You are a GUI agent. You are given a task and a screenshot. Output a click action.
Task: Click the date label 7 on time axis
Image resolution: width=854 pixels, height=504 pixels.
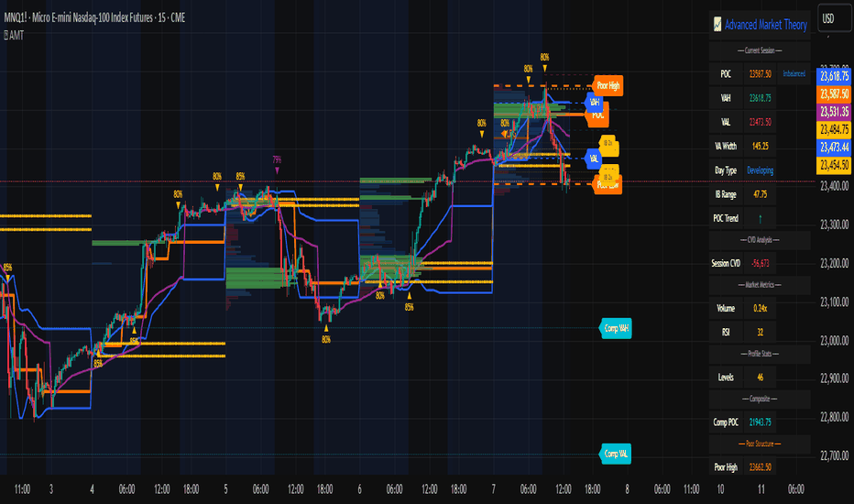coord(494,489)
